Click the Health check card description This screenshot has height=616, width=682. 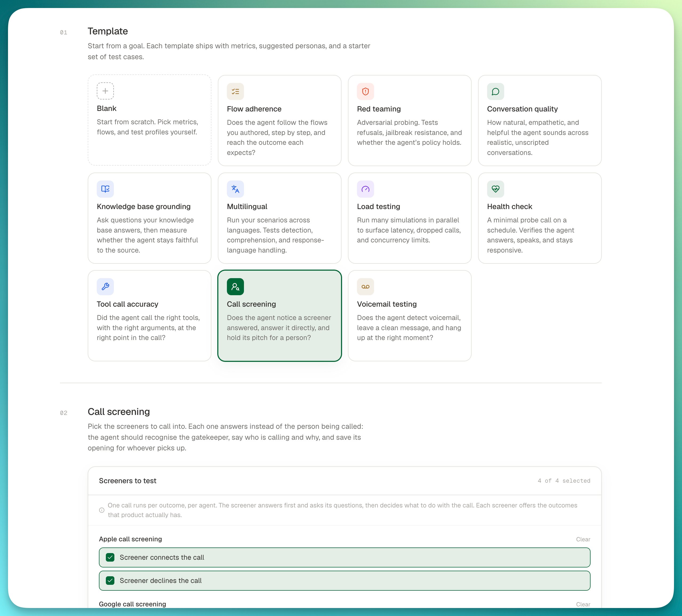[531, 235]
